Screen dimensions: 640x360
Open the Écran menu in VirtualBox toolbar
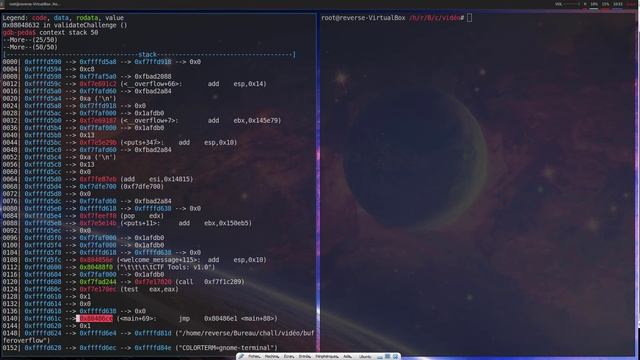[289, 357]
